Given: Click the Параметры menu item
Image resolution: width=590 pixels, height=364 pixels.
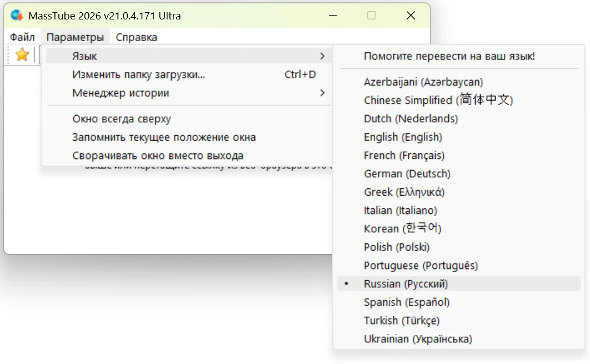Looking at the screenshot, I should coord(75,37).
